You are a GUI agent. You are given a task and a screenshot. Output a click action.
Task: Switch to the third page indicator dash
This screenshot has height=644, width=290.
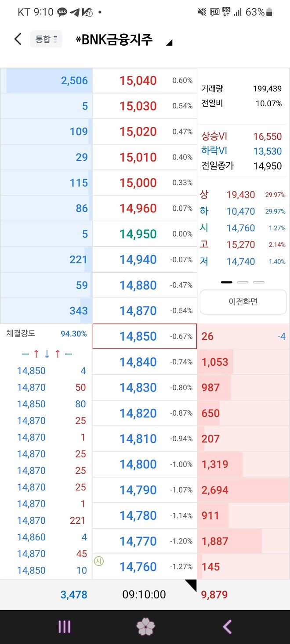pyautogui.click(x=258, y=282)
